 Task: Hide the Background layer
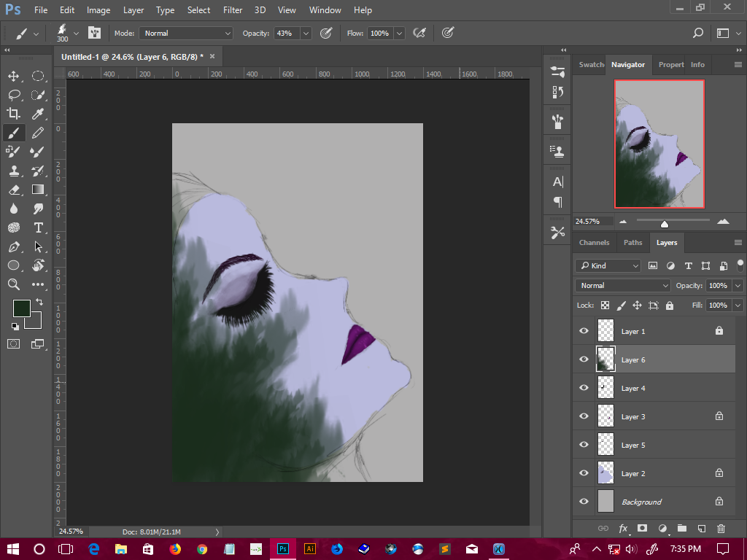[583, 502]
